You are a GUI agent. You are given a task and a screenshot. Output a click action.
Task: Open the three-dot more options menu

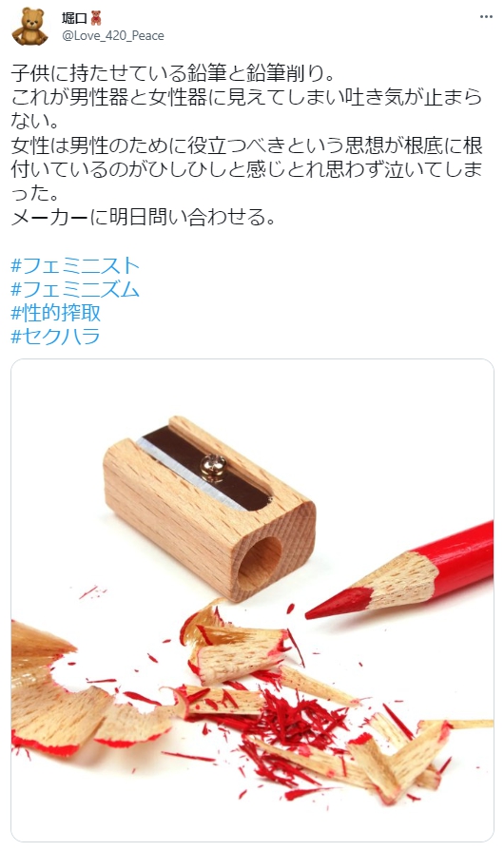(x=486, y=17)
